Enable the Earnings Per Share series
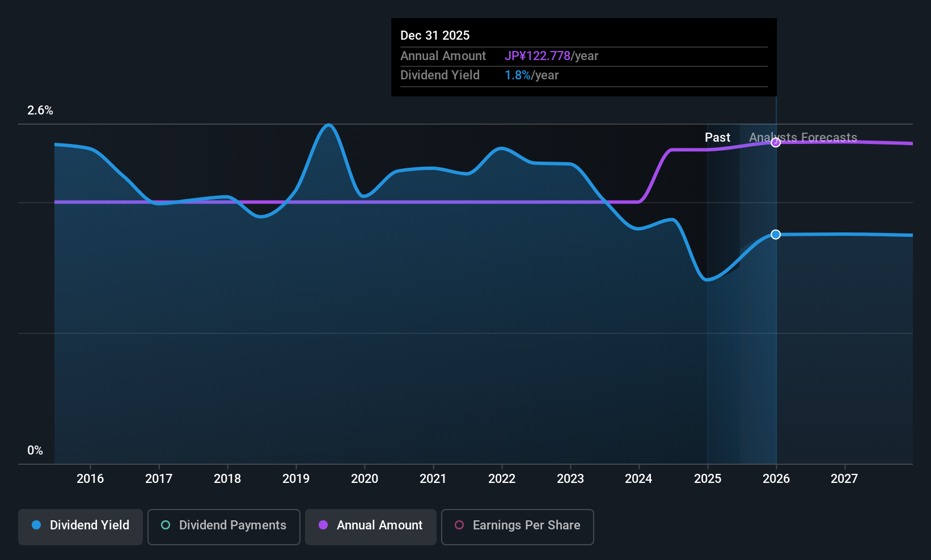This screenshot has width=931, height=560. 518,527
